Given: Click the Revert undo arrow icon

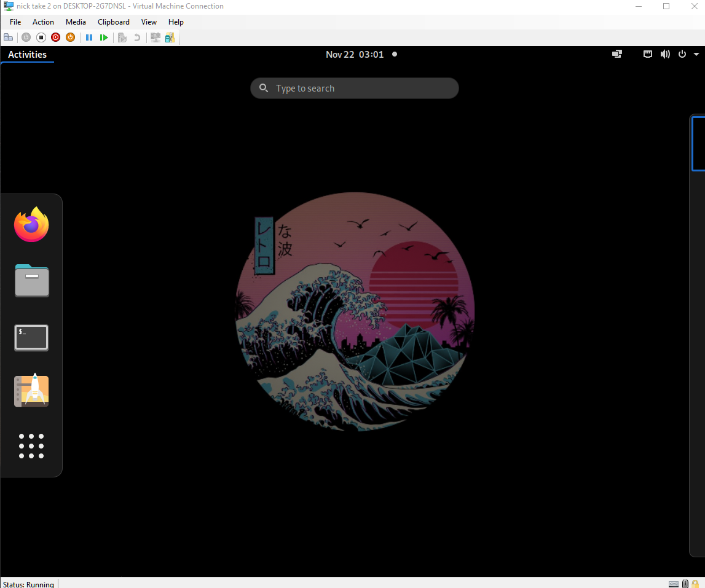Looking at the screenshot, I should (137, 37).
